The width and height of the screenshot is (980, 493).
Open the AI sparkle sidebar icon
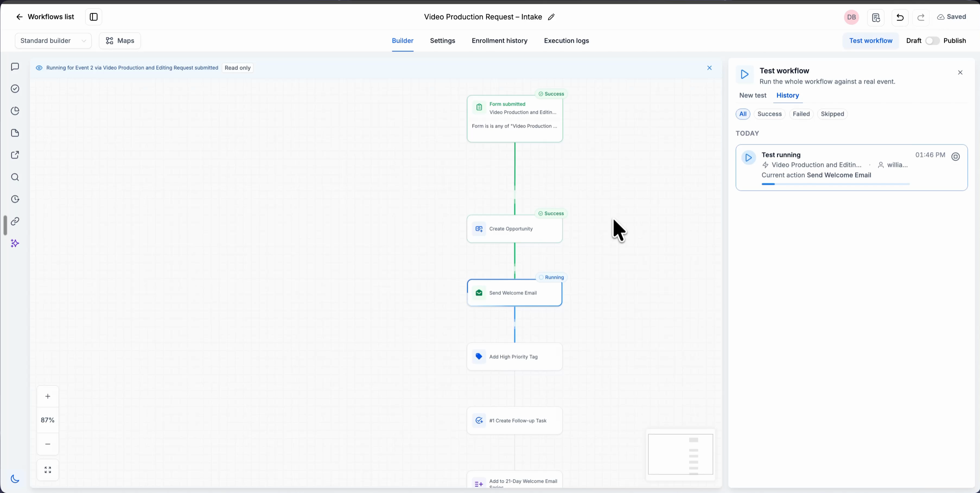[15, 243]
